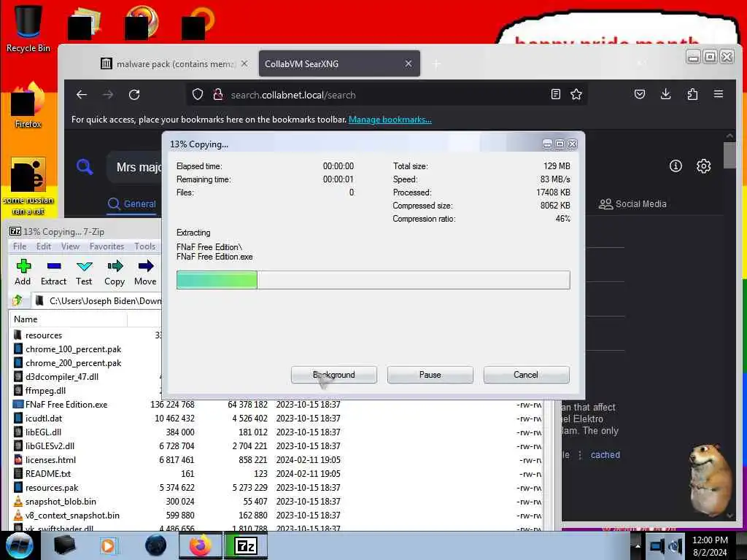Click the copying progress bar
Image resolution: width=747 pixels, height=560 pixels.
click(373, 280)
